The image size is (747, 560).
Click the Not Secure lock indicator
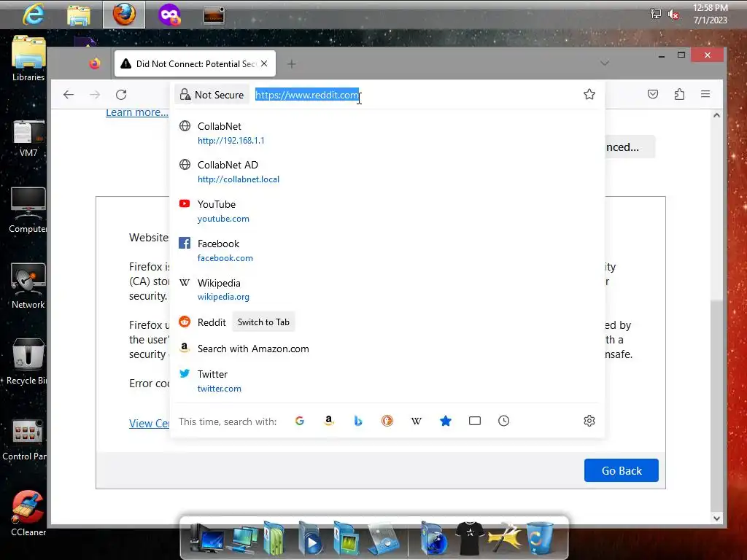pyautogui.click(x=212, y=95)
